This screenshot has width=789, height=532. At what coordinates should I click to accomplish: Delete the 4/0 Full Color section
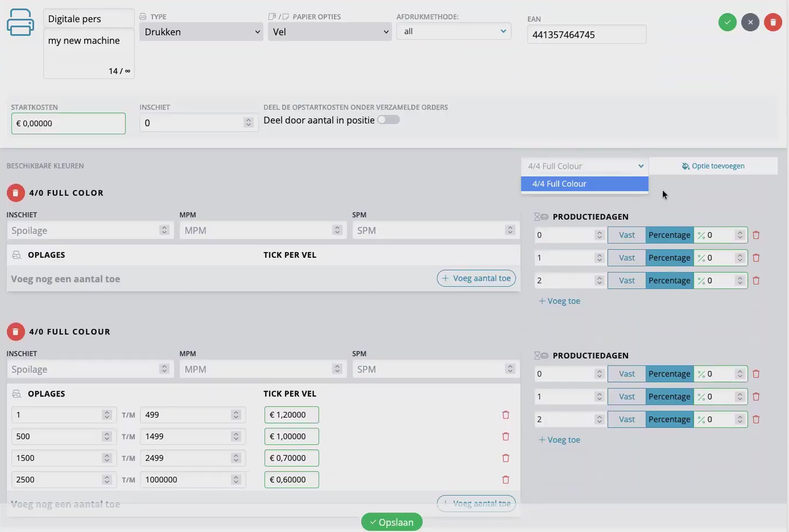click(15, 193)
